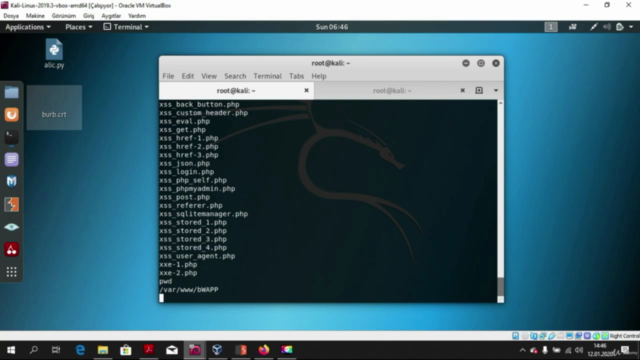Click the Windows tray Wi-Fi icon
The height and width of the screenshot is (360, 640).
point(568,350)
